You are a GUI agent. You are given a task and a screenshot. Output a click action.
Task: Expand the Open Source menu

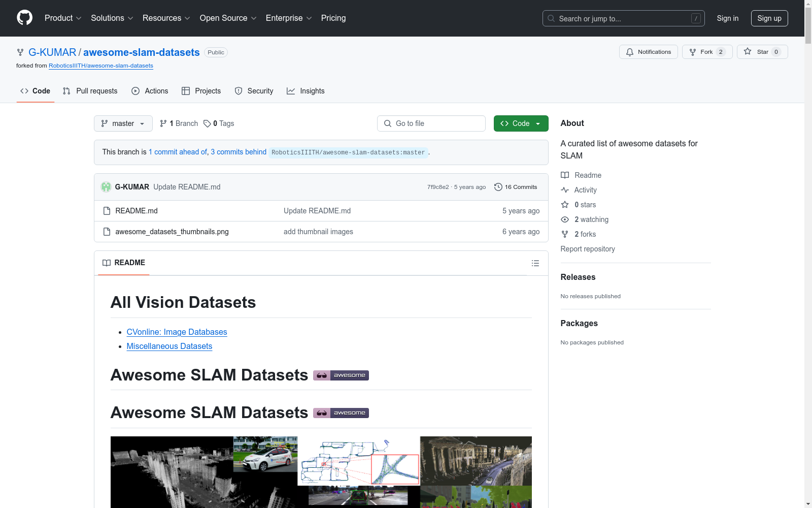point(228,18)
